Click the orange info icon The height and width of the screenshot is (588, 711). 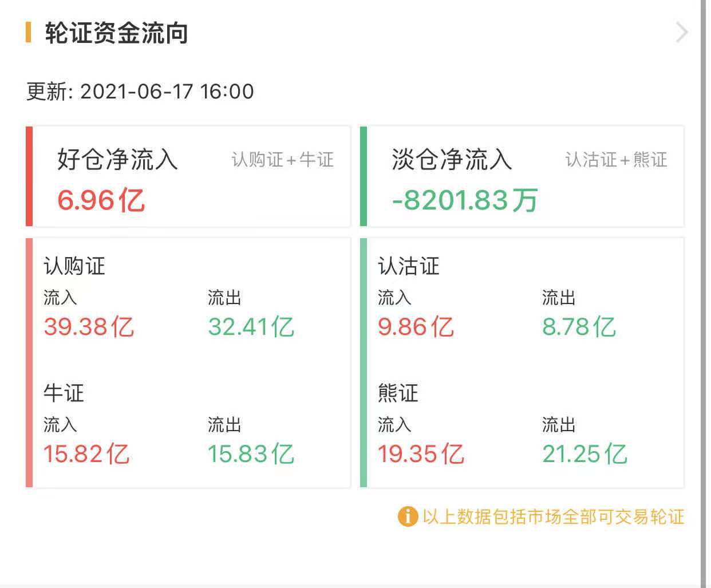(x=407, y=516)
